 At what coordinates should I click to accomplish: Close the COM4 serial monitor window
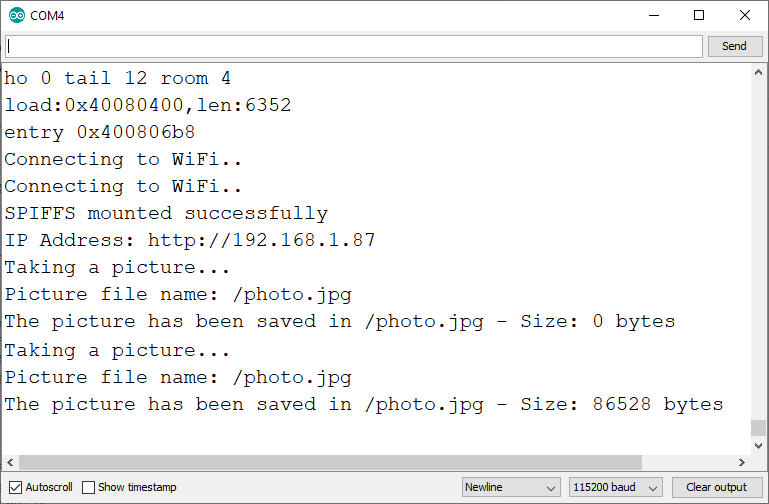pyautogui.click(x=744, y=16)
